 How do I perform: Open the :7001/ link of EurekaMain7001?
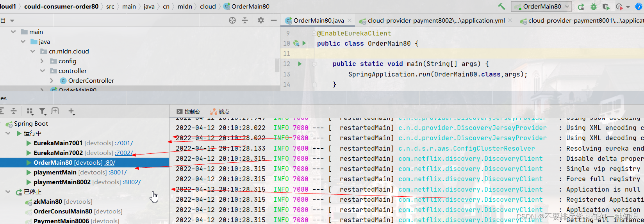click(x=124, y=143)
